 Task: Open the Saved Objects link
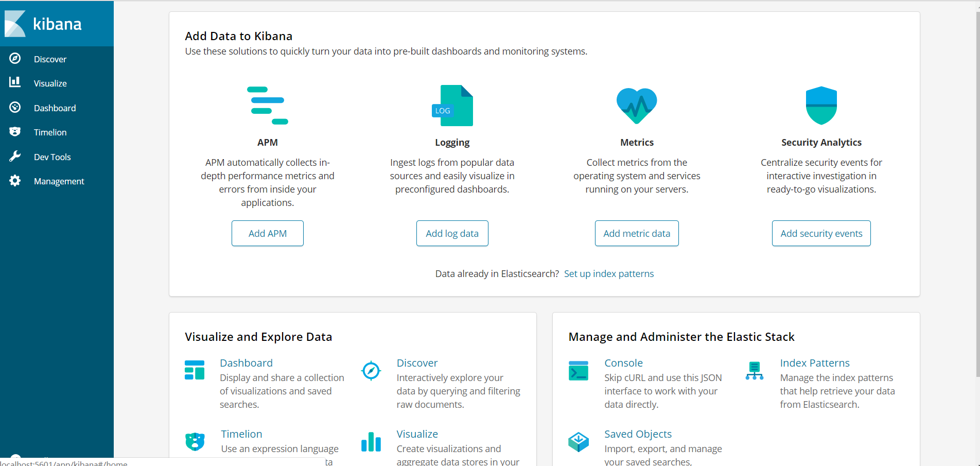pos(638,434)
